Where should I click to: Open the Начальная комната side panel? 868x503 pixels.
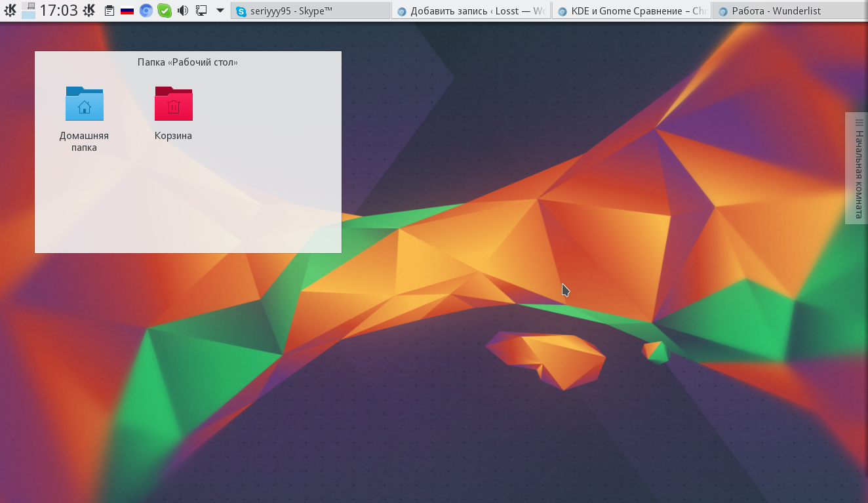pyautogui.click(x=858, y=168)
